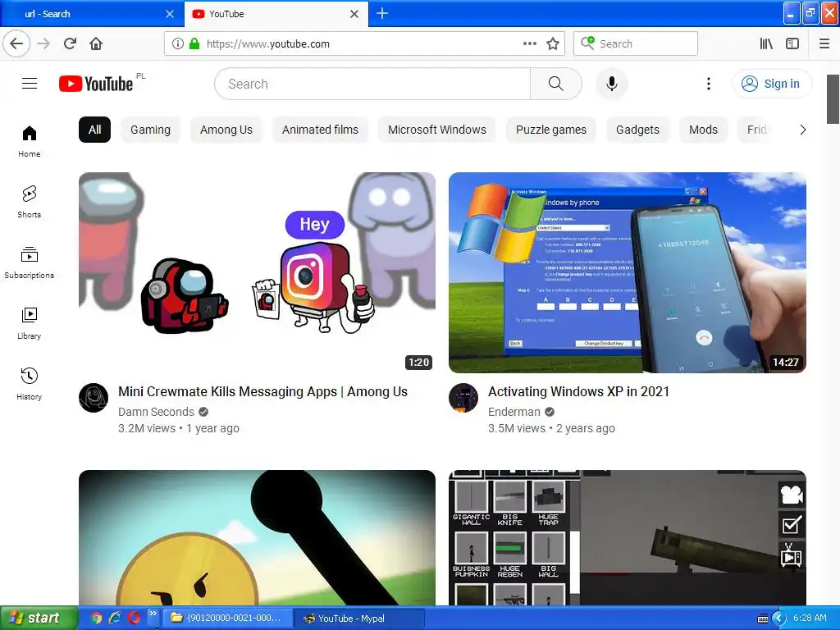This screenshot has width=840, height=630.
Task: Focus the YouTube search field
Action: (x=373, y=84)
